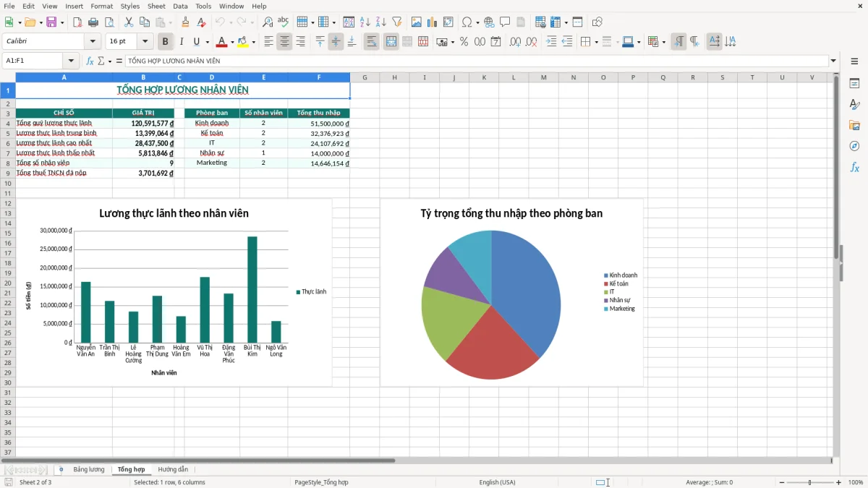This screenshot has width=868, height=488.
Task: Click English (USA) language in status bar
Action: 497,482
